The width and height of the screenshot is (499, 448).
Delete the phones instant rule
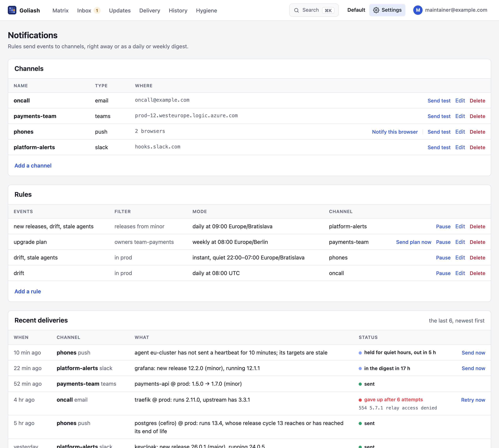[477, 258]
